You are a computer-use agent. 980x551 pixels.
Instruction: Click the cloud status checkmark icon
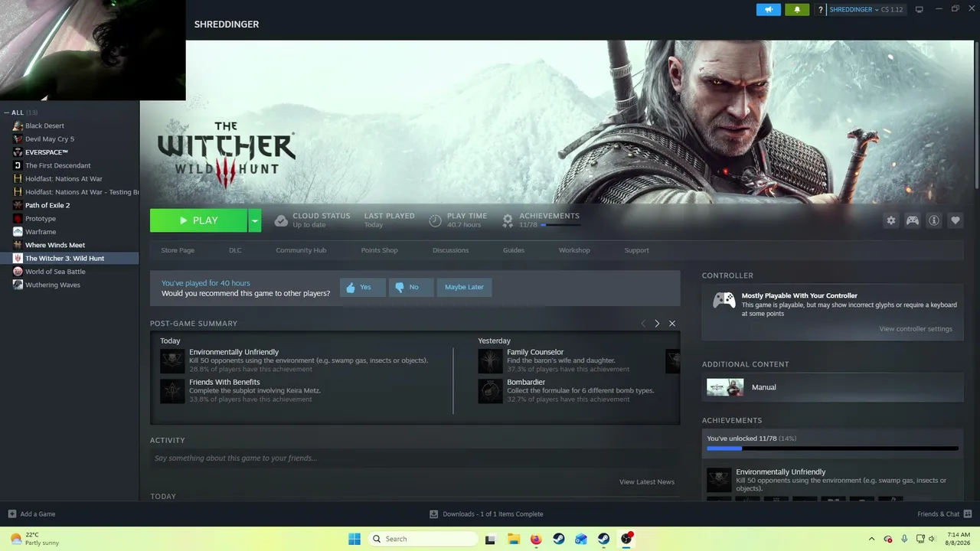(281, 220)
